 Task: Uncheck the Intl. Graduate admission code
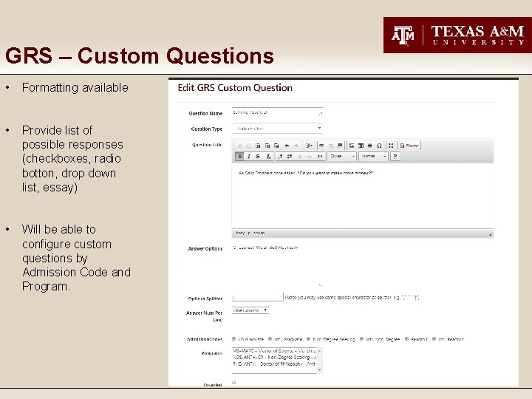[270, 338]
